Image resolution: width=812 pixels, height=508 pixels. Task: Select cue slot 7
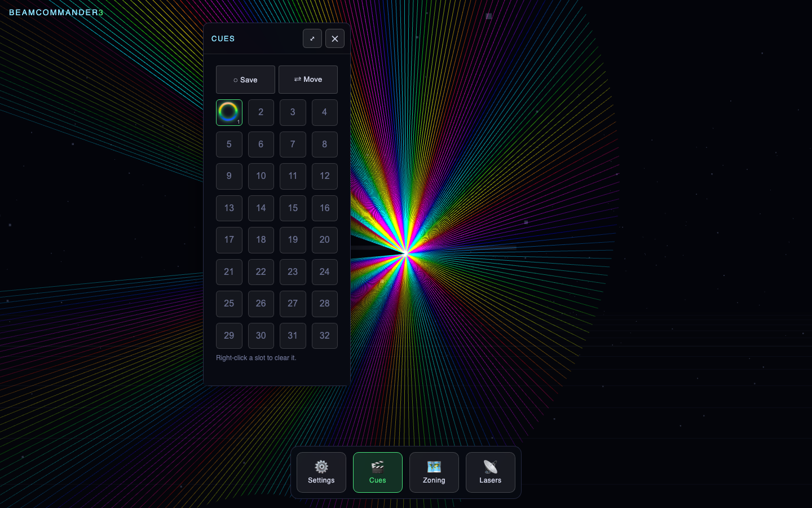pyautogui.click(x=293, y=144)
